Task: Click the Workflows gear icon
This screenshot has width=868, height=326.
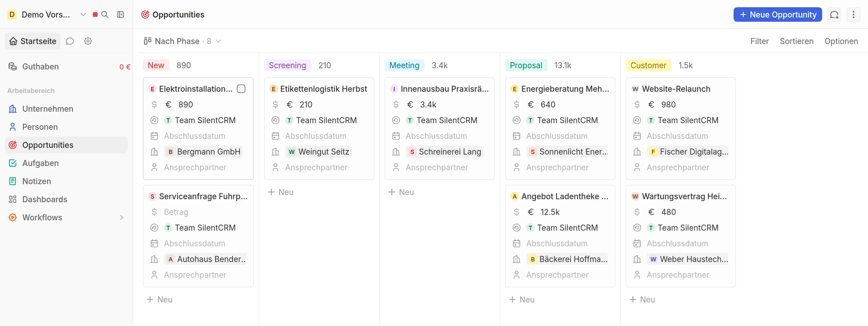Action: click(12, 217)
